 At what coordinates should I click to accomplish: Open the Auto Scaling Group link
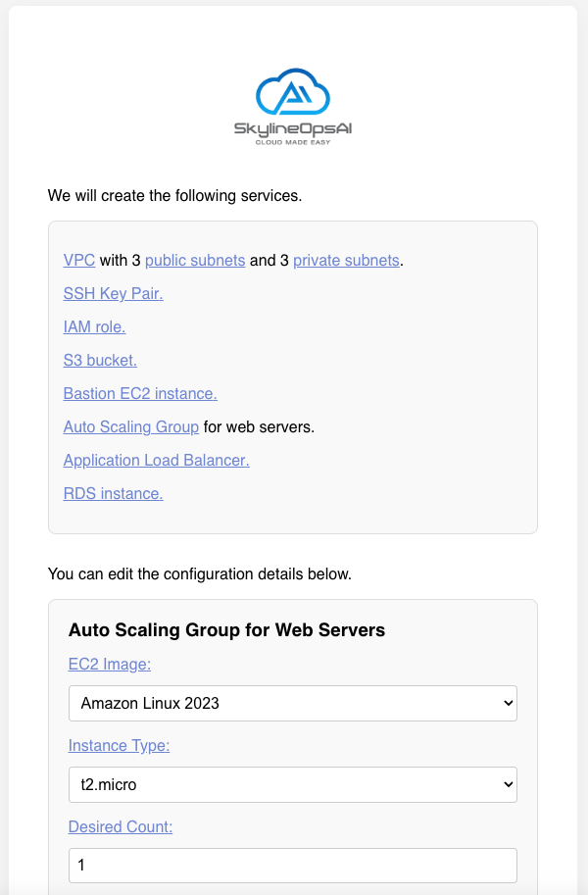coord(130,426)
